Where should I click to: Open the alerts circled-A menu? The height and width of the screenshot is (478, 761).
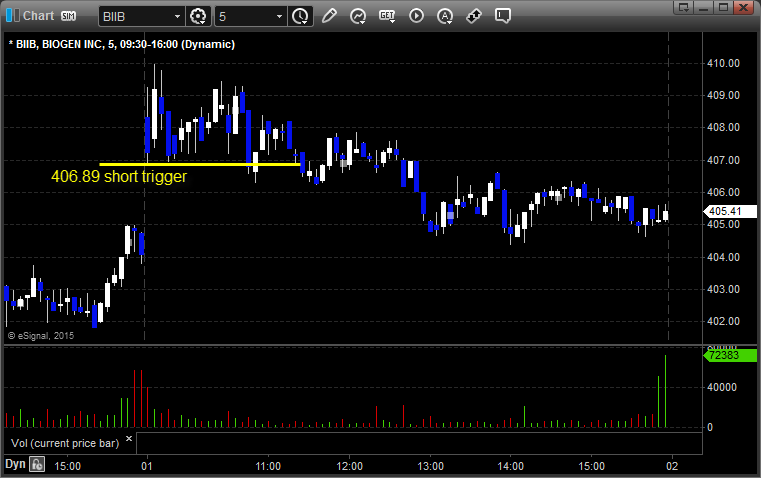pos(445,16)
